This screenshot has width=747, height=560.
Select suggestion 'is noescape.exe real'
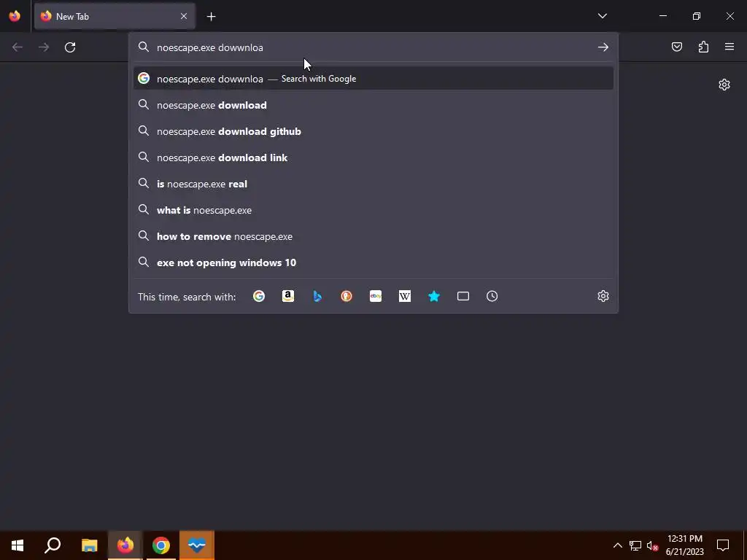tap(373, 184)
